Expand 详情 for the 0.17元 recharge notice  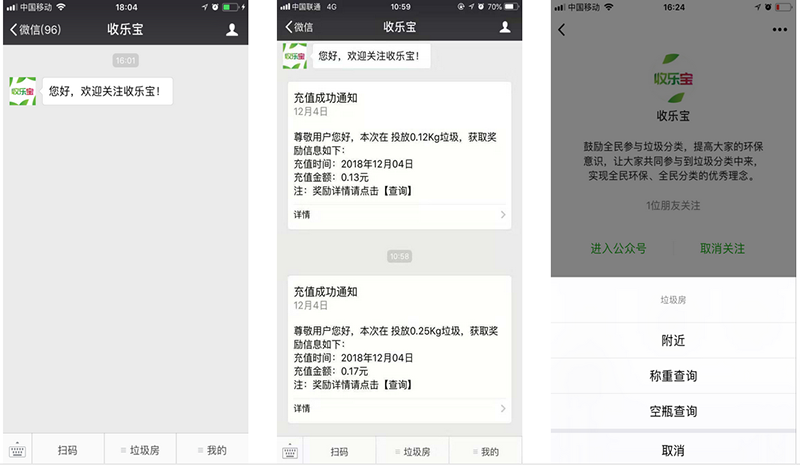[400, 408]
